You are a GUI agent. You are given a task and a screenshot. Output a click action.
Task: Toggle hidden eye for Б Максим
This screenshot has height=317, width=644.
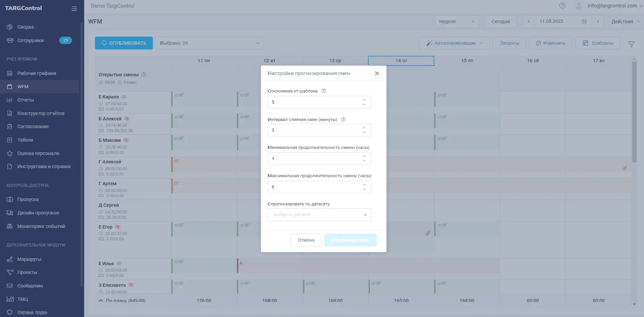(x=126, y=140)
